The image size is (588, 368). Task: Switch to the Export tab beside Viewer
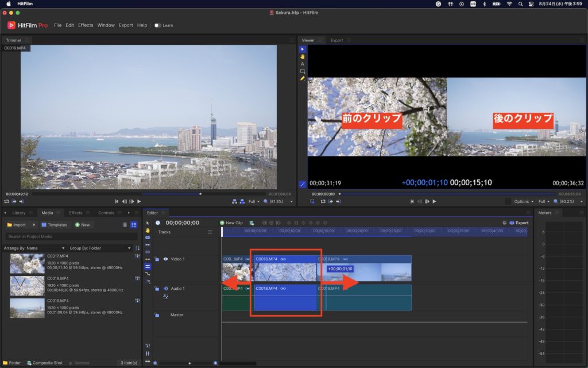click(x=336, y=40)
